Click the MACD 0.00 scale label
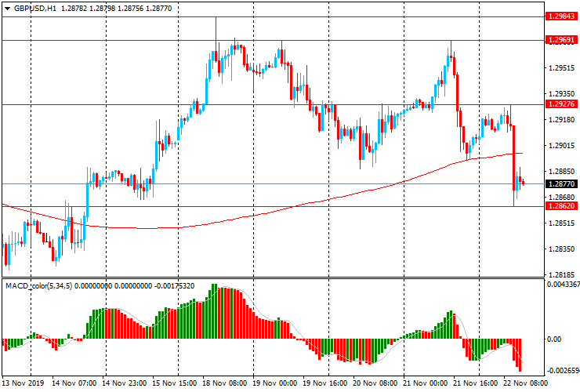This screenshot has width=580, height=392. pos(553,339)
